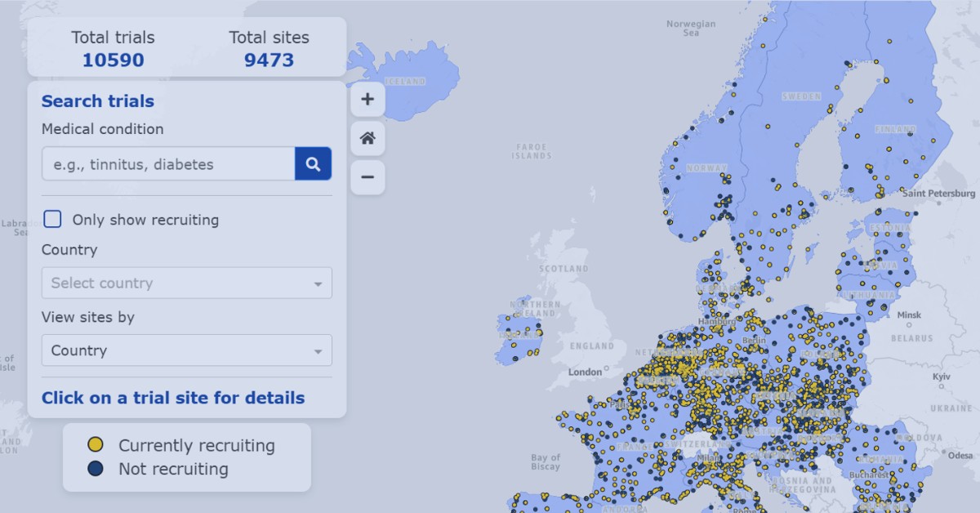Reset map view with home button
This screenshot has height=513, width=980.
click(367, 138)
